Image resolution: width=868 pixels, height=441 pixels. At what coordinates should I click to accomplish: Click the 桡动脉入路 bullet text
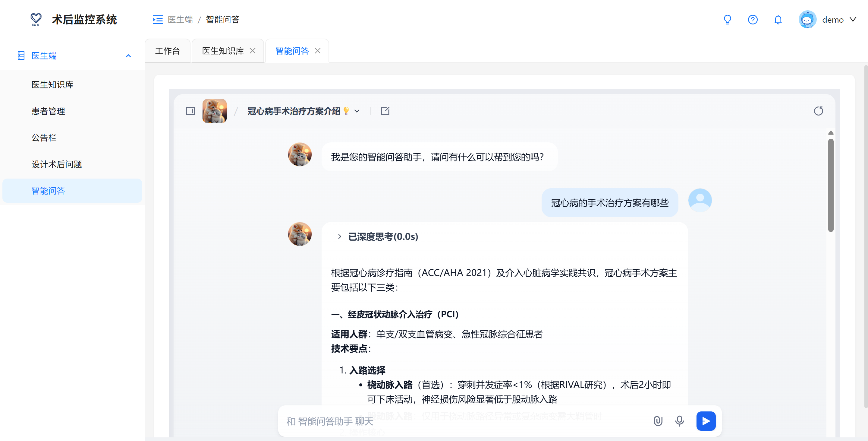389,385
